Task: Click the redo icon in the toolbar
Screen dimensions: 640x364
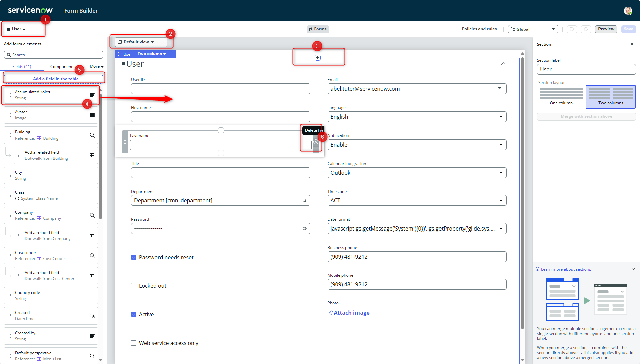Action: click(x=586, y=29)
